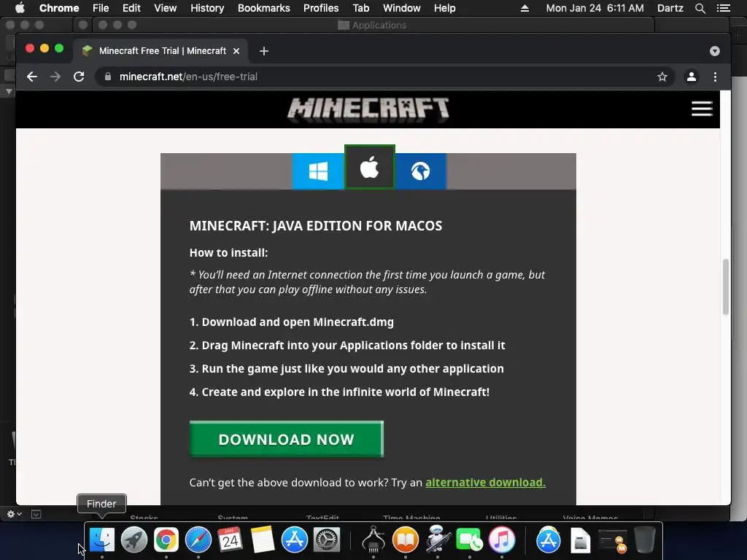Open Spotlight search magnifier
747x560 pixels.
tap(700, 8)
